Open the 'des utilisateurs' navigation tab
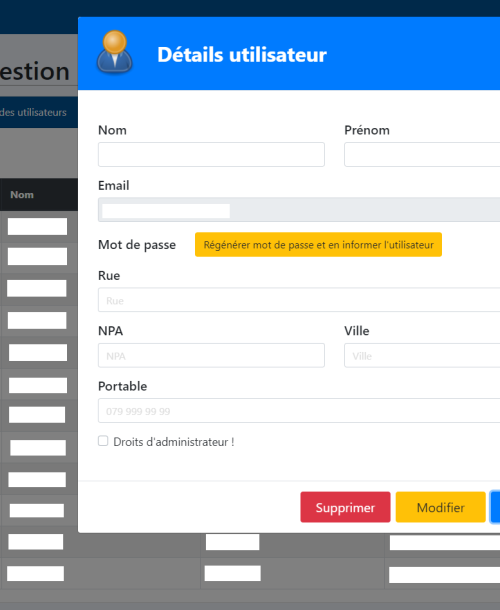 33,112
